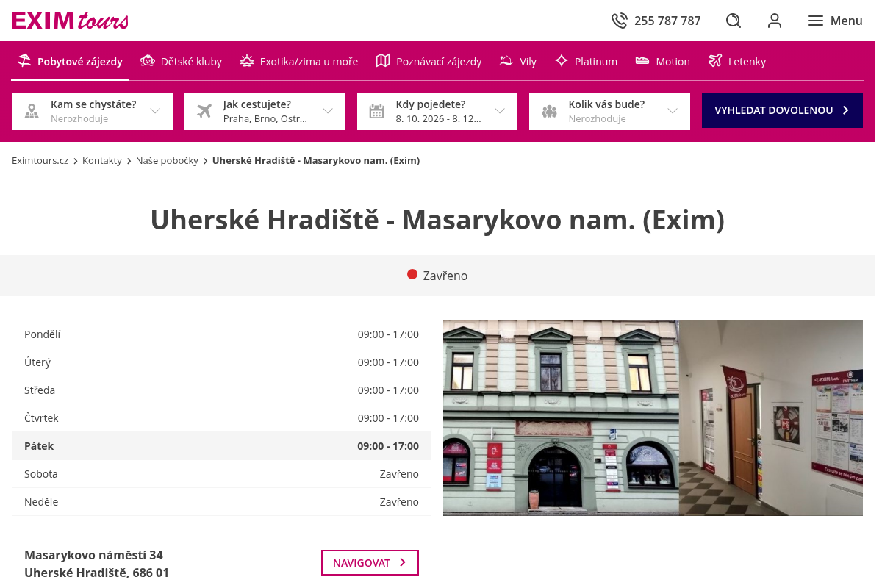Select the Pobytové zájezdy tab
This screenshot has width=882, height=588.
click(71, 61)
